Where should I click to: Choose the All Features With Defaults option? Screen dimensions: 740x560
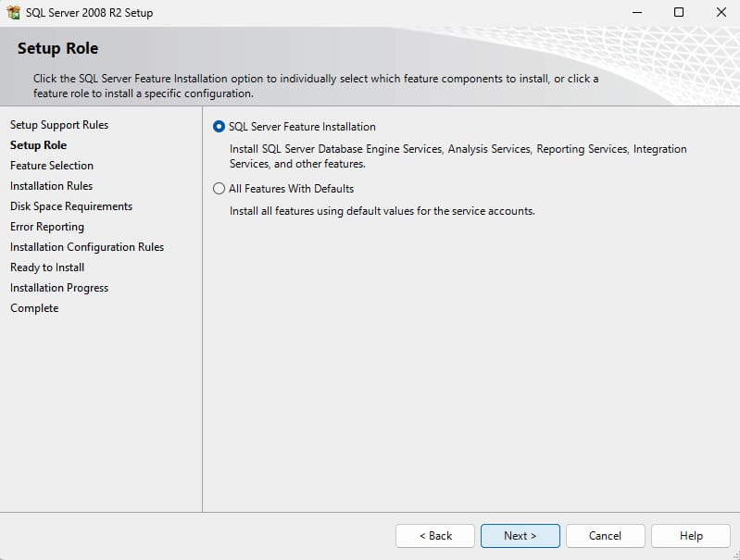tap(219, 189)
